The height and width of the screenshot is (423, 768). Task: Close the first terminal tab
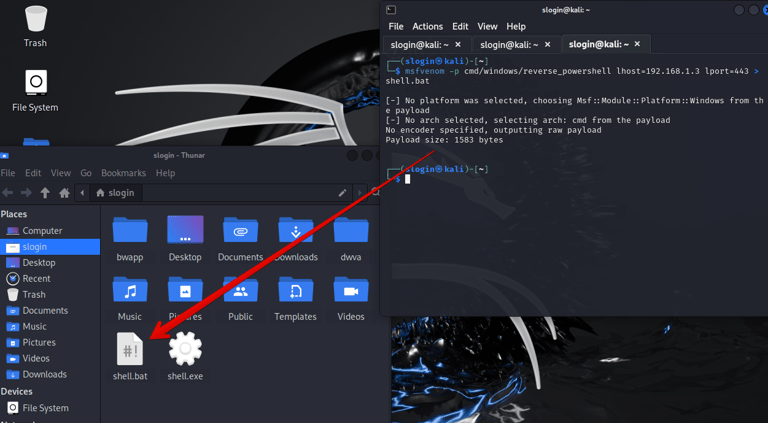[458, 45]
